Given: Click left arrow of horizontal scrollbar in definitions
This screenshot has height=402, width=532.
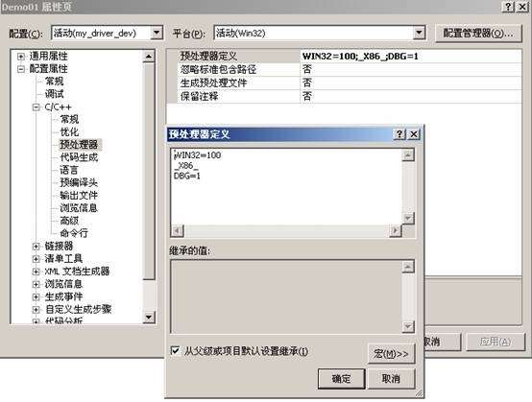Looking at the screenshot, I should pyautogui.click(x=178, y=231).
